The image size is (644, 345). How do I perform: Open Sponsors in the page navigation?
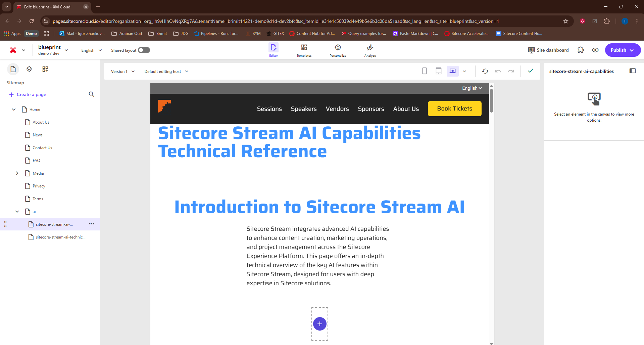click(371, 109)
